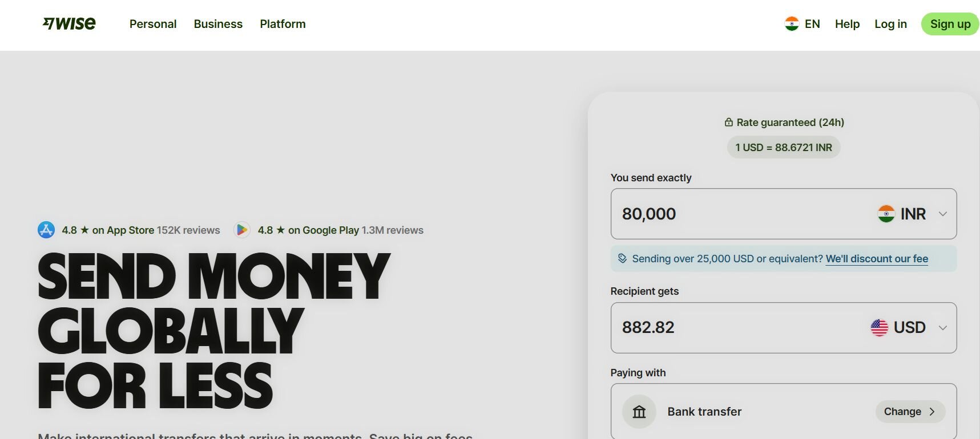Click the discount tag icon
Viewport: 980px width, 439px height.
coord(622,259)
